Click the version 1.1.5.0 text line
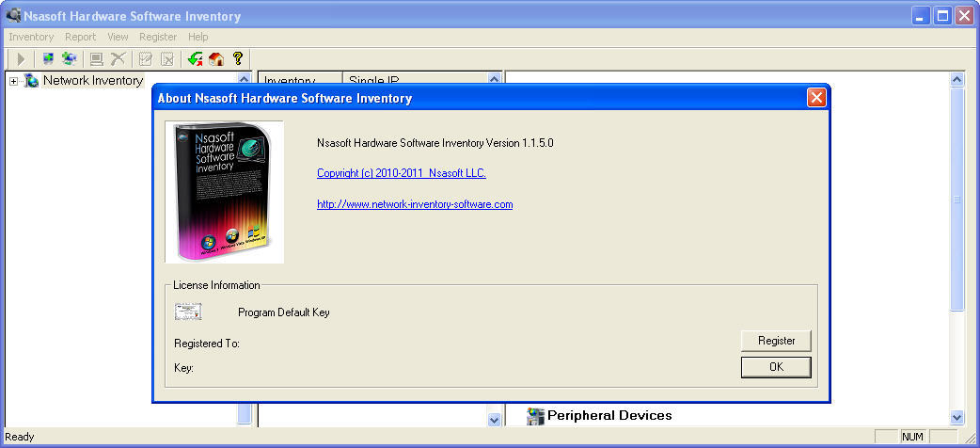 point(435,143)
